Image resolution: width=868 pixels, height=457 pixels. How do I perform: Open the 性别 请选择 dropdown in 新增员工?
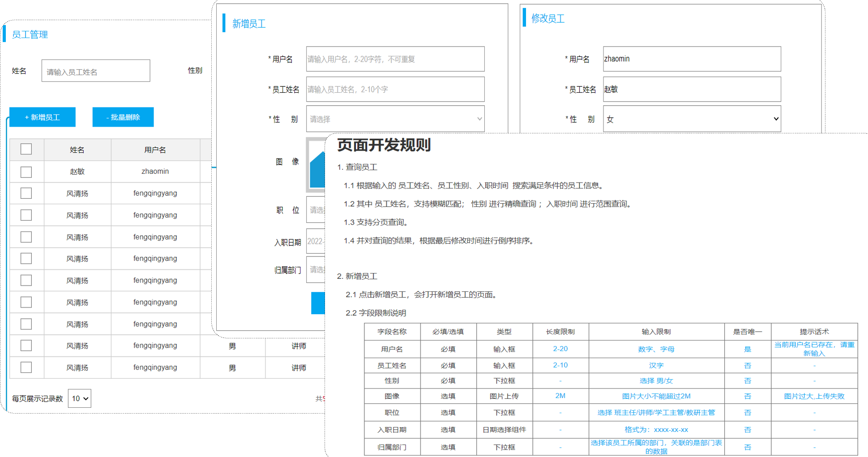pos(395,119)
